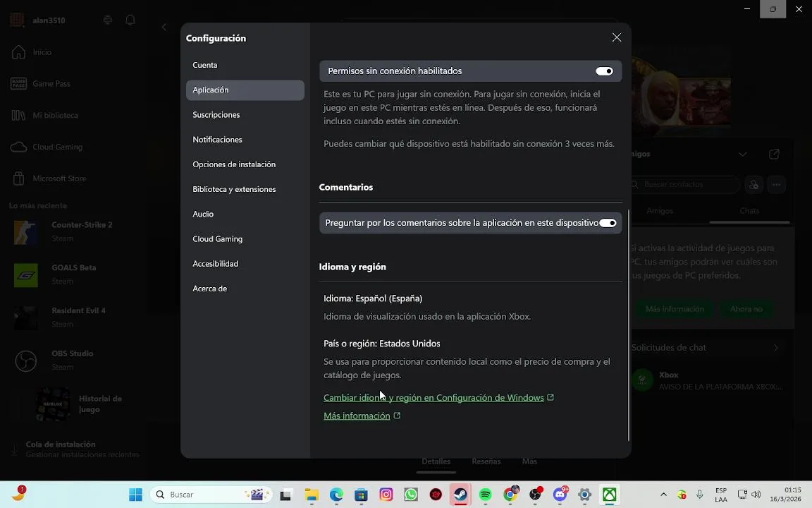
Task: Open Resident Evil 4 from recent list
Action: 73,317
